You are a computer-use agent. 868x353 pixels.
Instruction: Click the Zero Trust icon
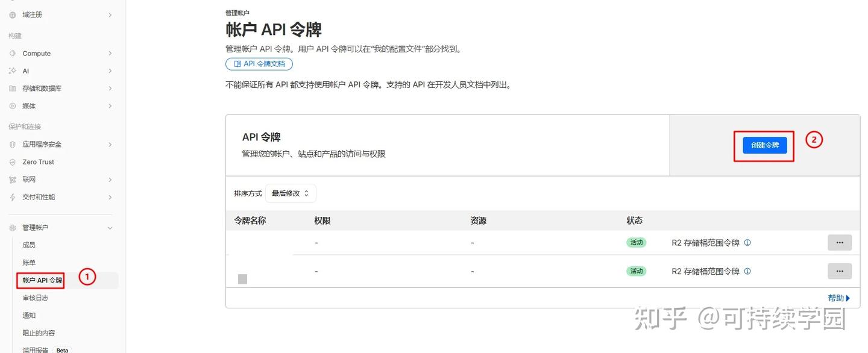click(13, 162)
